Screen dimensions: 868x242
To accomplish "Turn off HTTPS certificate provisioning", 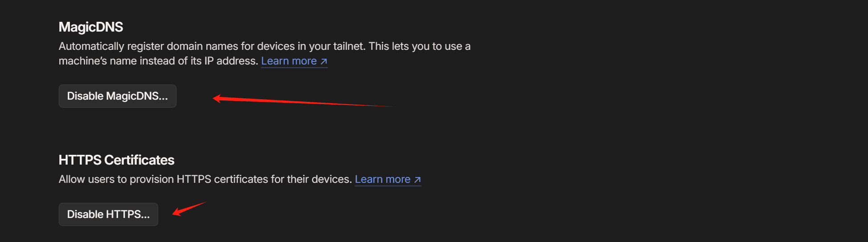I will (x=108, y=214).
